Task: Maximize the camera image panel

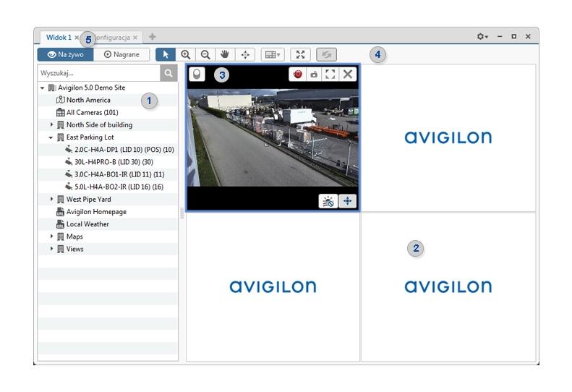Action: [x=330, y=74]
